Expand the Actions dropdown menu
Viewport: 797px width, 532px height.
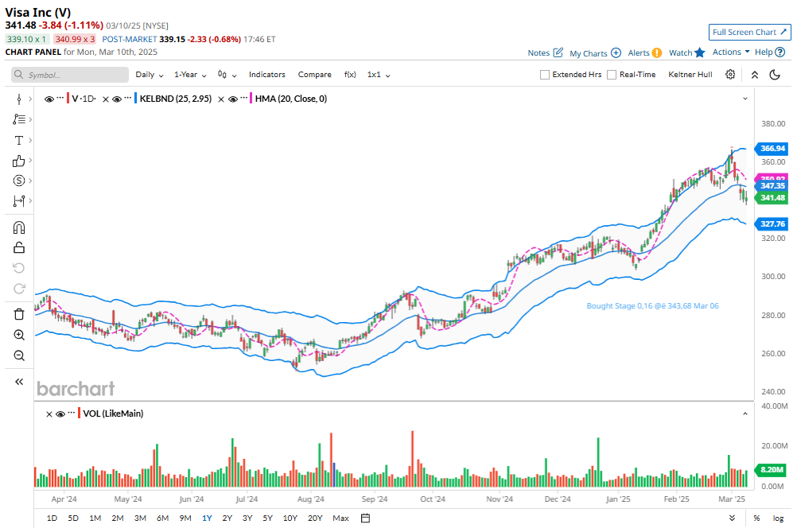pyautogui.click(x=730, y=52)
